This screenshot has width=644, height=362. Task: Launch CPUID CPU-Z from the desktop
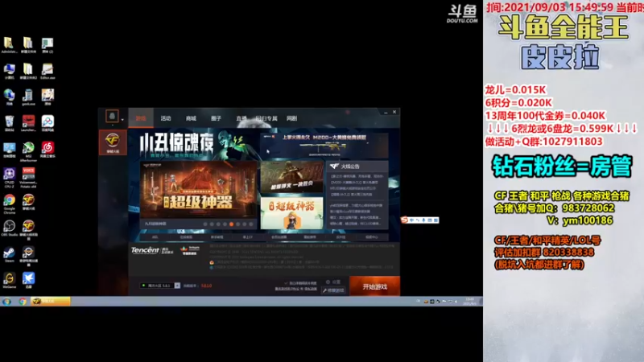click(x=9, y=176)
